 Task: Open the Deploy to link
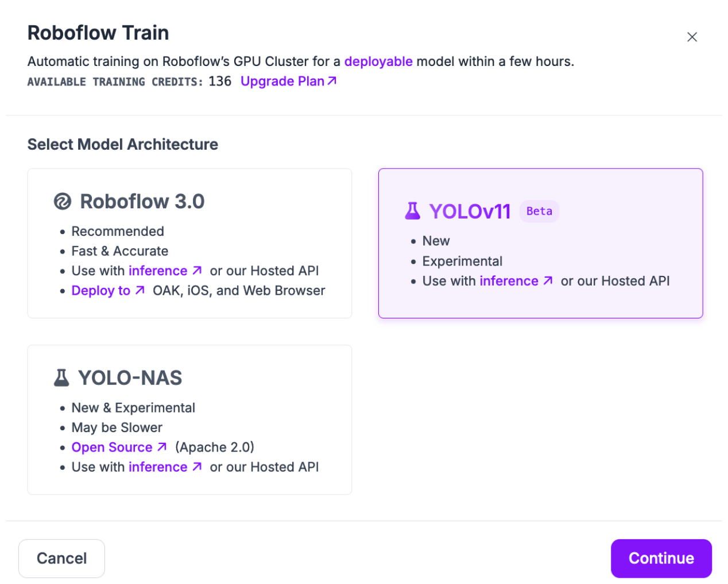tap(101, 291)
